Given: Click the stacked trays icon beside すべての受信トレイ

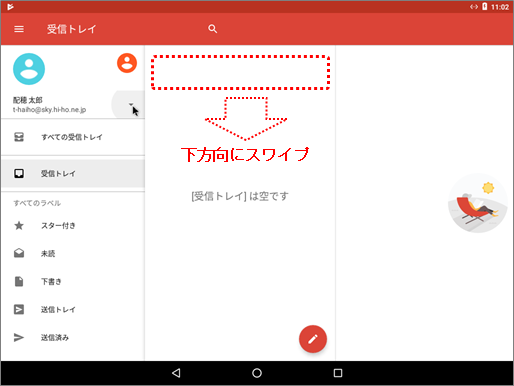Looking at the screenshot, I should (x=19, y=137).
